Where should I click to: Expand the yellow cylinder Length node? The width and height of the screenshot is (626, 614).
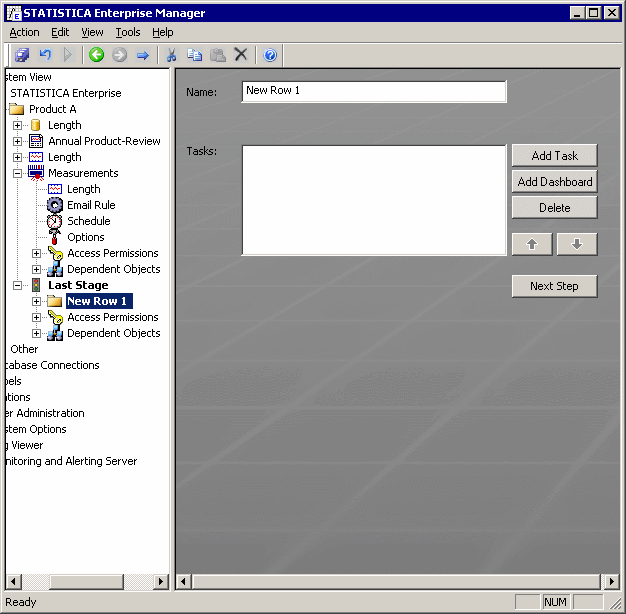point(17,125)
